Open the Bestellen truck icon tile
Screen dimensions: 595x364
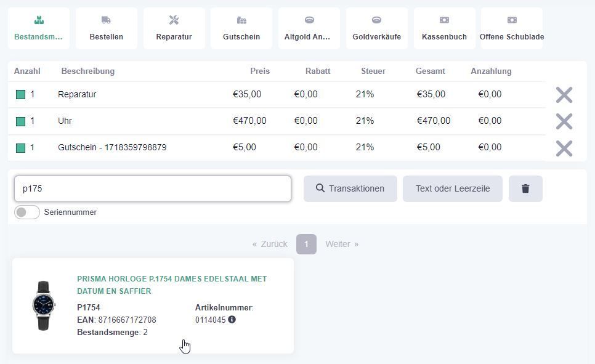tap(106, 28)
